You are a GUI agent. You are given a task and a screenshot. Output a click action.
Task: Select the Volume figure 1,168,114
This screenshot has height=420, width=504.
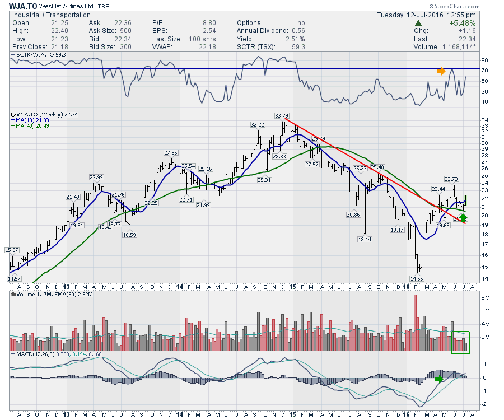(x=459, y=47)
